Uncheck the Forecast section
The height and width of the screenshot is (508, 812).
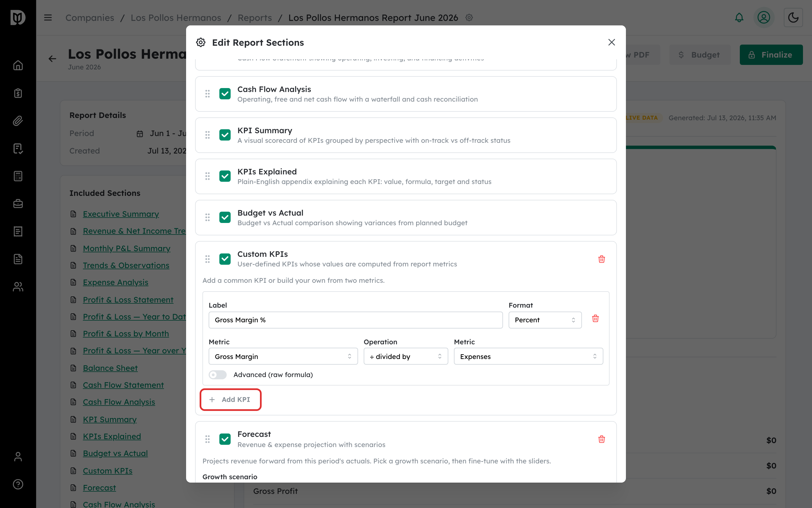coord(225,439)
